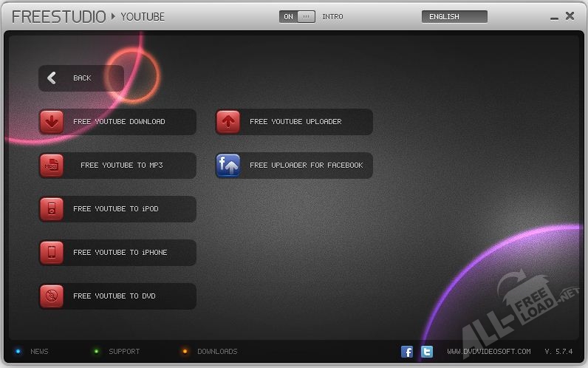Launch Free Uploader for Facebook text label
The image size is (588, 368).
point(306,166)
